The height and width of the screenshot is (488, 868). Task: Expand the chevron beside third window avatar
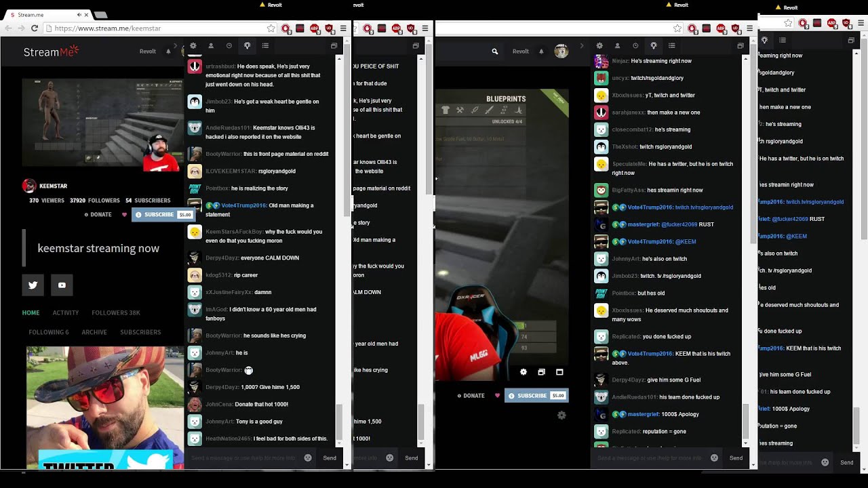click(581, 46)
